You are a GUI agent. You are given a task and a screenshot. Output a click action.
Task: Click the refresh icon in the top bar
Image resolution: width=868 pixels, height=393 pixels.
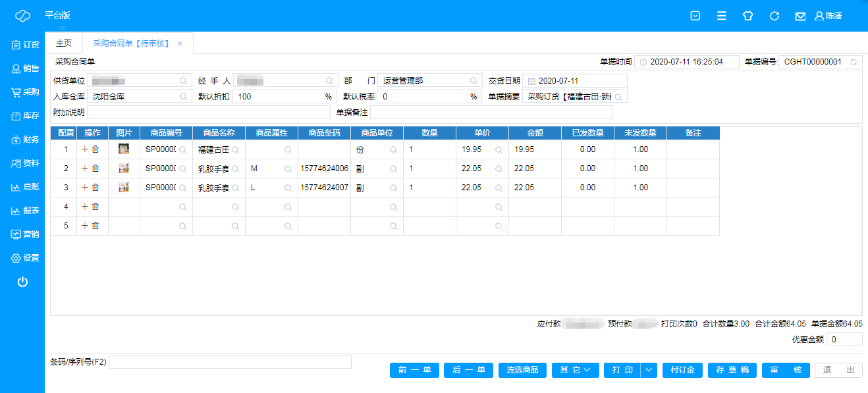[x=774, y=16]
